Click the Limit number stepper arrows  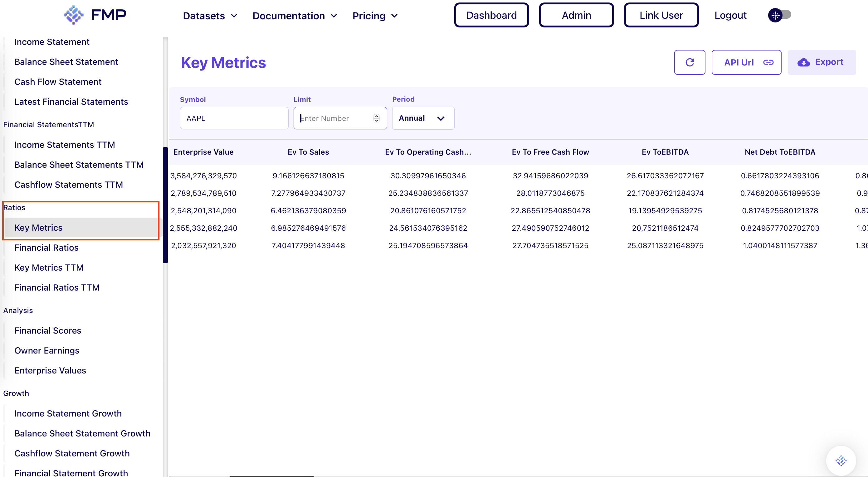(376, 118)
